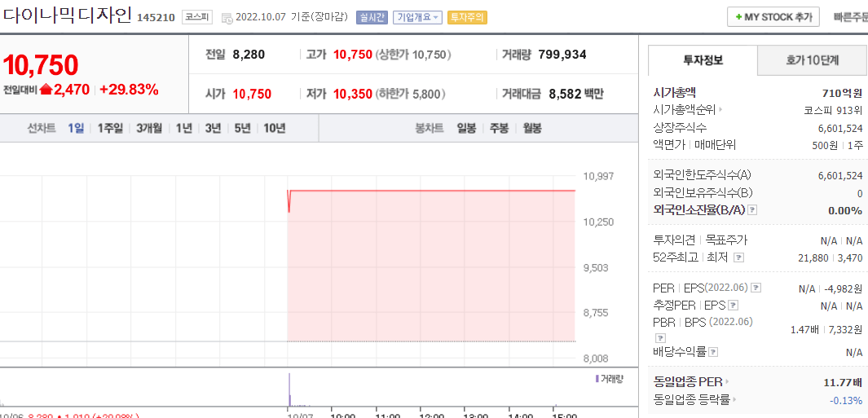Viewport: 868px width, 418px height.
Task: Click the 실시간 button
Action: [372, 17]
